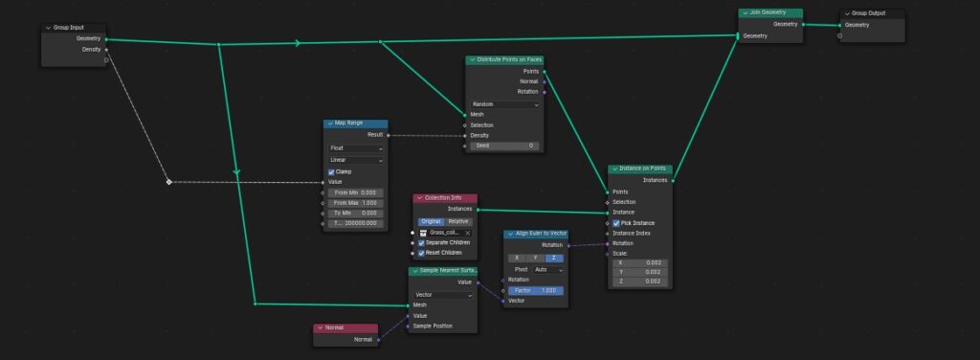This screenshot has width=980, height=360.
Task: Click the collection icon beside Grass_coll field
Action: click(423, 233)
